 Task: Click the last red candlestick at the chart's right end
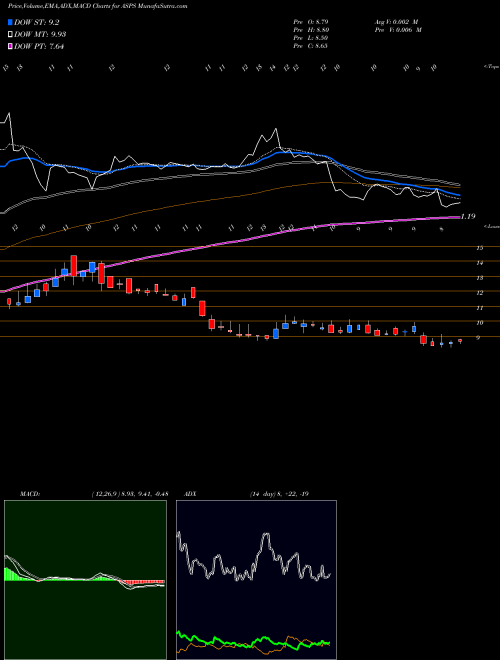[x=460, y=341]
